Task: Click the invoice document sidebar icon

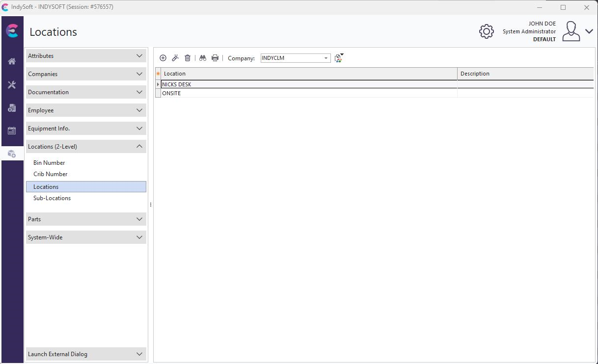Action: tap(12, 108)
